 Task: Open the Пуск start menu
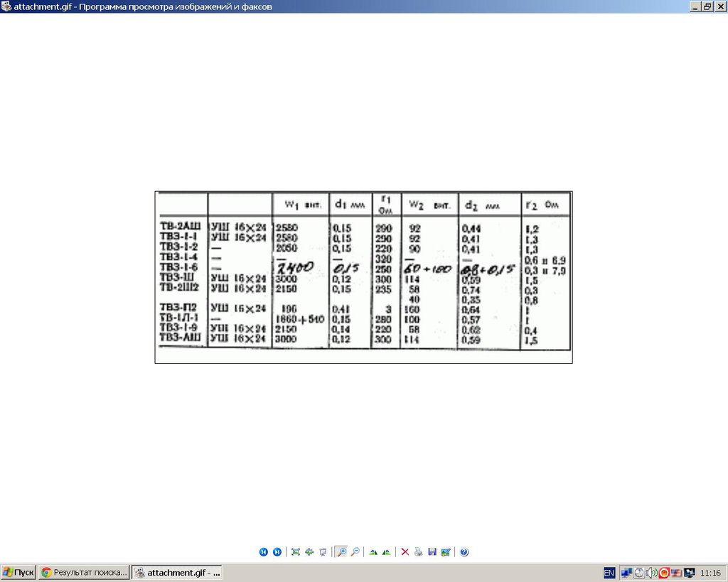(18, 572)
